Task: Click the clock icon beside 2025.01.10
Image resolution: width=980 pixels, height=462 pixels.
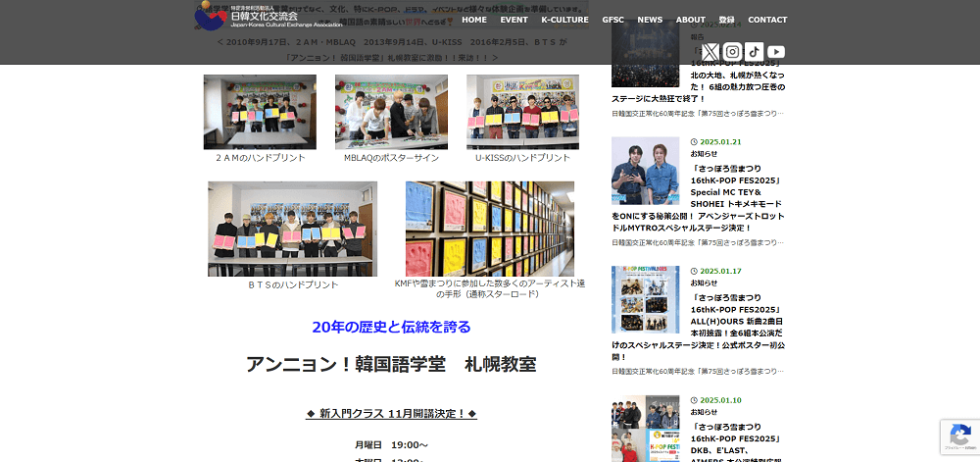Action: (x=694, y=400)
